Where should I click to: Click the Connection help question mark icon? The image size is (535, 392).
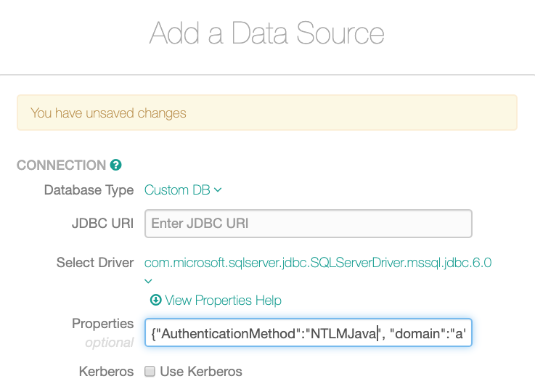coord(115,165)
